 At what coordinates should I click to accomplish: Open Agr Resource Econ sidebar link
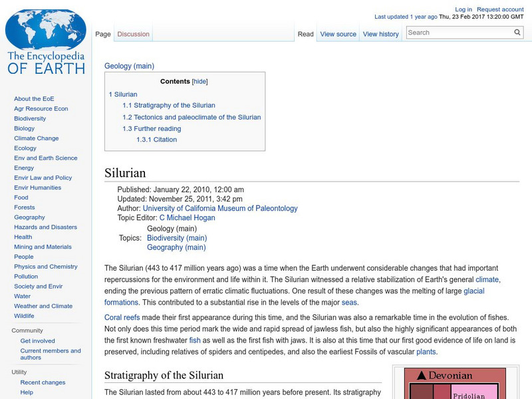pyautogui.click(x=41, y=108)
